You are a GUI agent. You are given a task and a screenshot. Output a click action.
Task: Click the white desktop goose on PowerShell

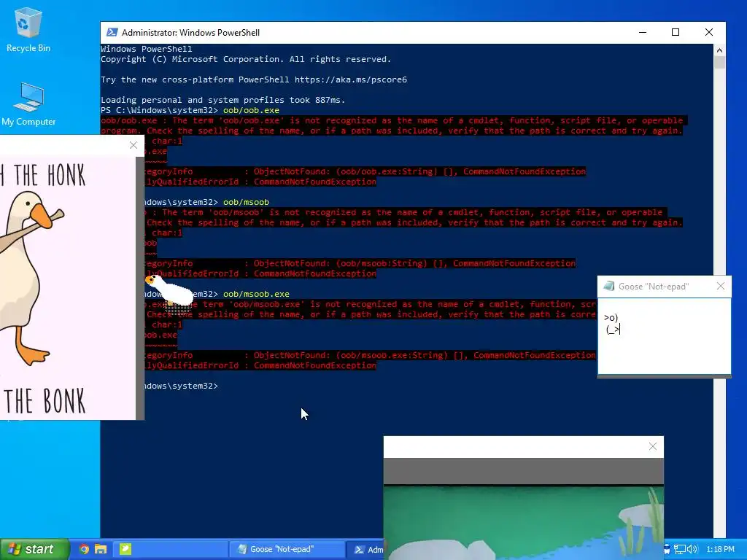(171, 292)
